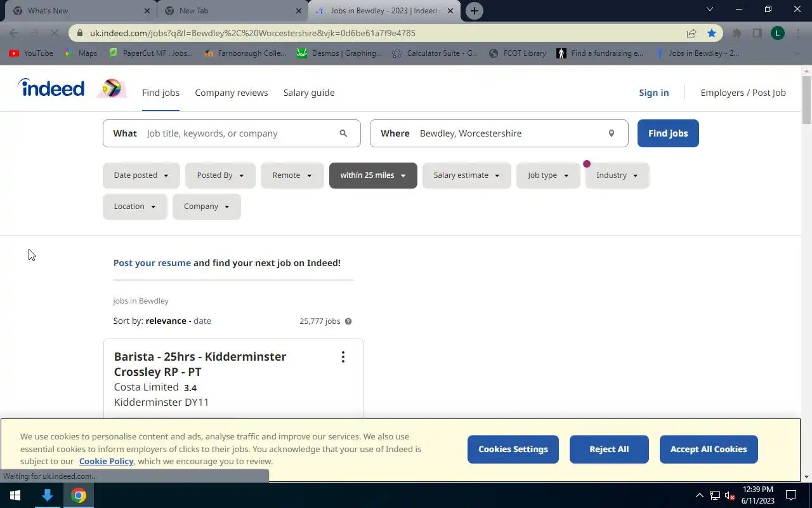Open Company reviews nav item

(232, 93)
